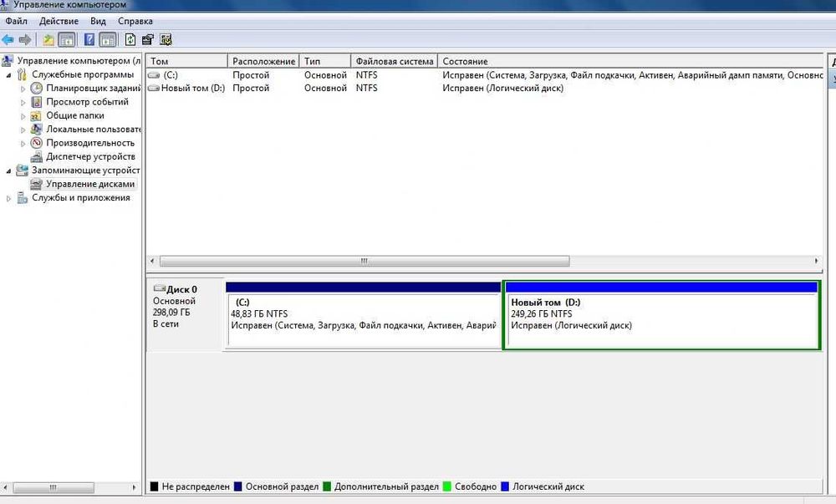Click the Просмотр событий icon
Viewport: 836px width, 504px height.
[x=36, y=102]
